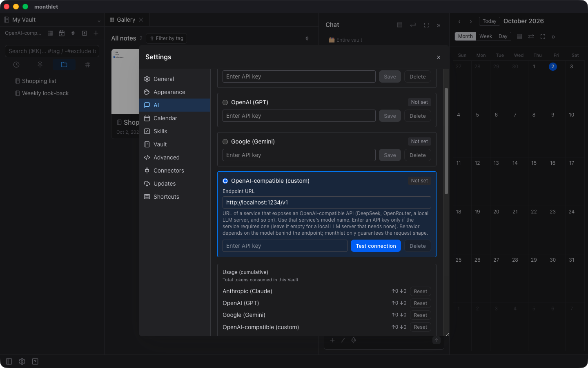Click the Test connection button

click(376, 246)
